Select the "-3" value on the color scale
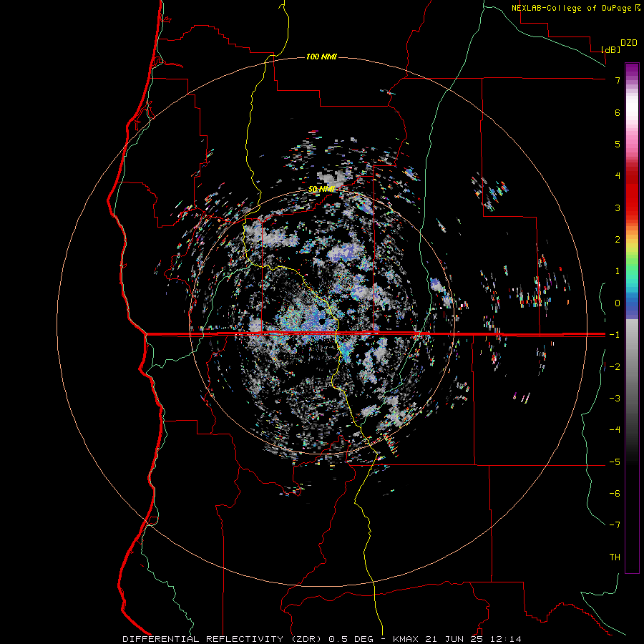The width and height of the screenshot is (644, 644). click(615, 399)
